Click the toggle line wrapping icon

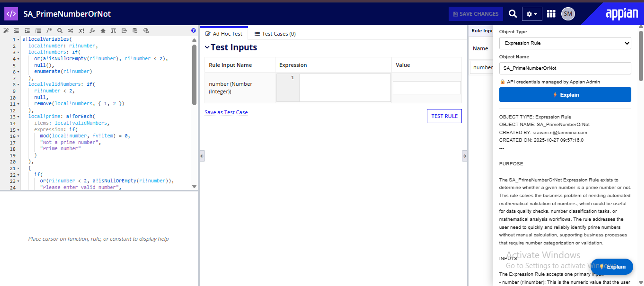[38, 31]
